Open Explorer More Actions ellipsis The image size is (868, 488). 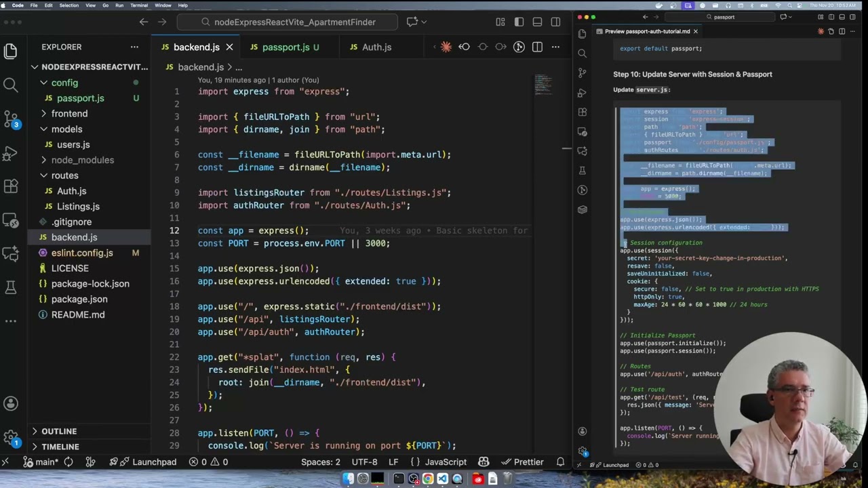pos(134,47)
